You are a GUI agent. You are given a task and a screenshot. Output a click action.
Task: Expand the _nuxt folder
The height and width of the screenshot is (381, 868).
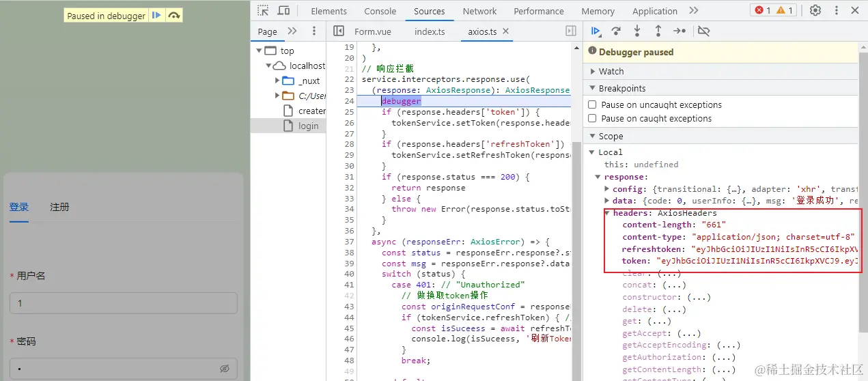coord(277,81)
